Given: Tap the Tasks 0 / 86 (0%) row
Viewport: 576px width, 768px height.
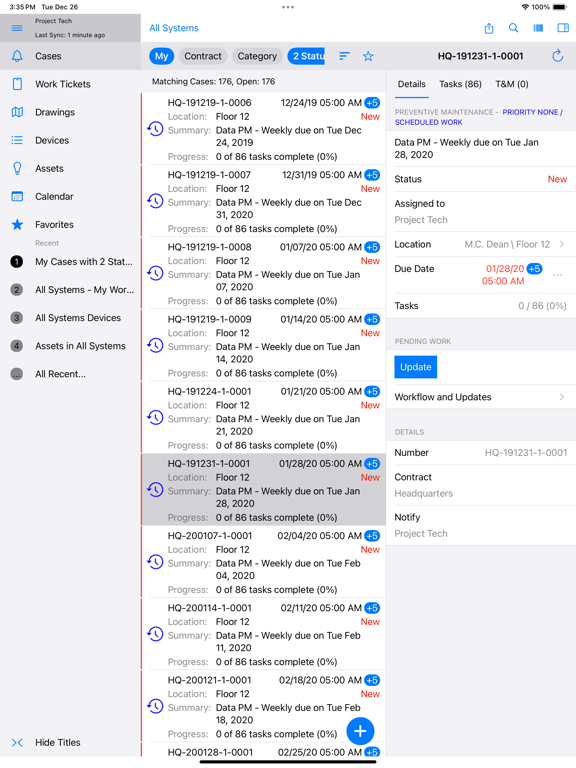Looking at the screenshot, I should [481, 306].
